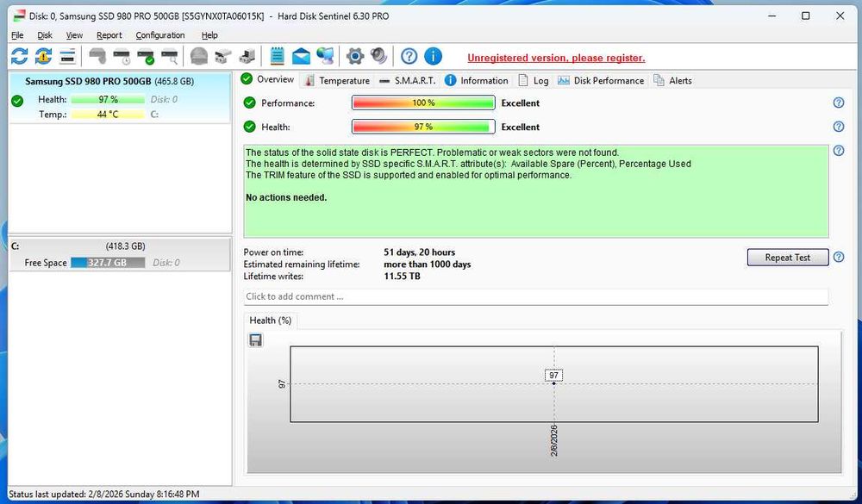862x504 pixels.
Task: Open settings with the gear toolbar icon
Action: point(355,56)
